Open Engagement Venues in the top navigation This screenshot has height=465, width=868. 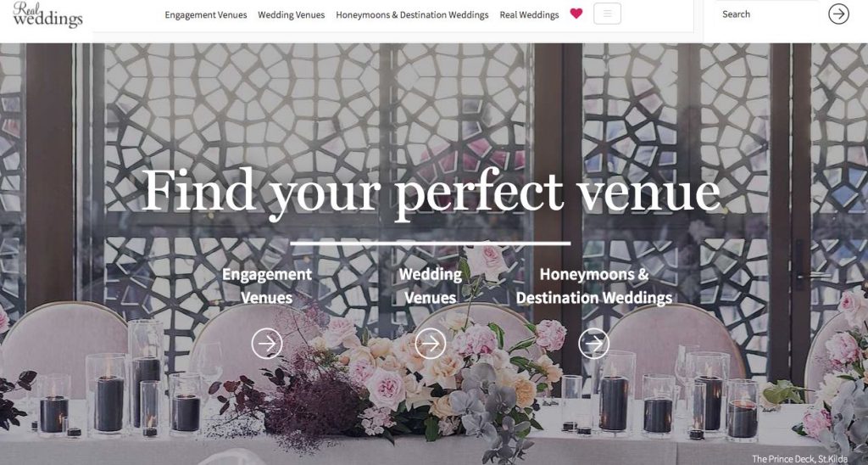tap(206, 15)
